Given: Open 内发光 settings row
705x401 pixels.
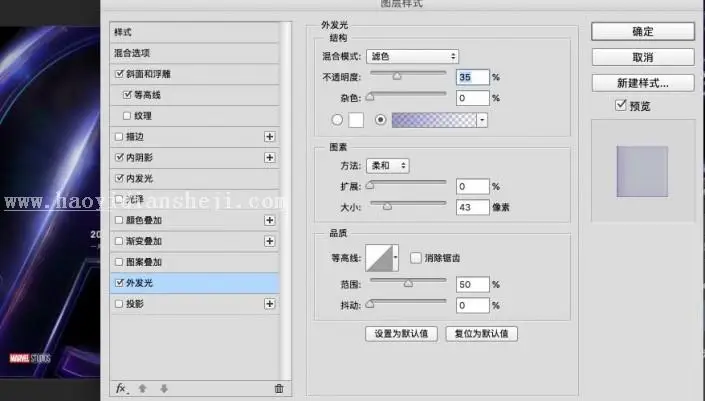Looking at the screenshot, I should click(x=195, y=178).
